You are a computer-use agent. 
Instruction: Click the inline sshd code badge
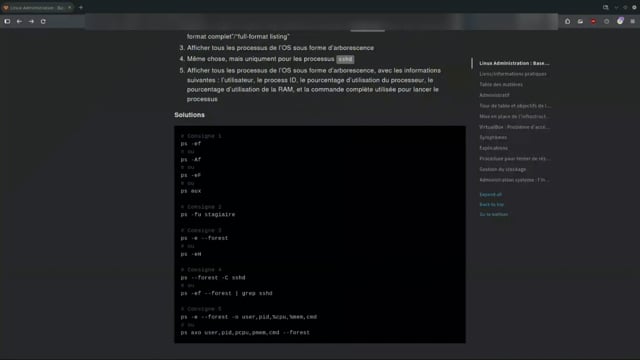coord(345,59)
